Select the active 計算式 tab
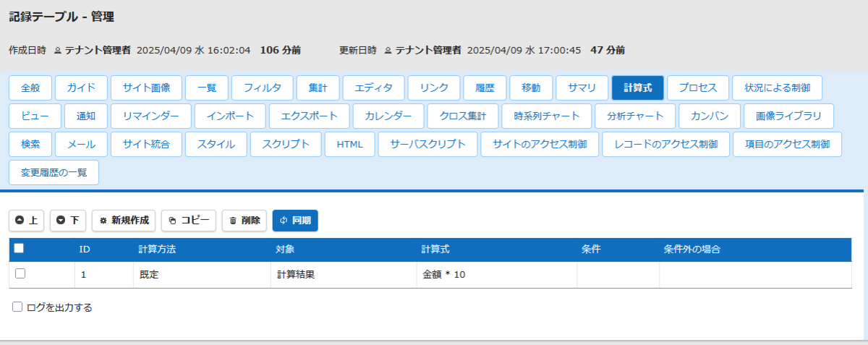The image size is (868, 345). [x=638, y=88]
